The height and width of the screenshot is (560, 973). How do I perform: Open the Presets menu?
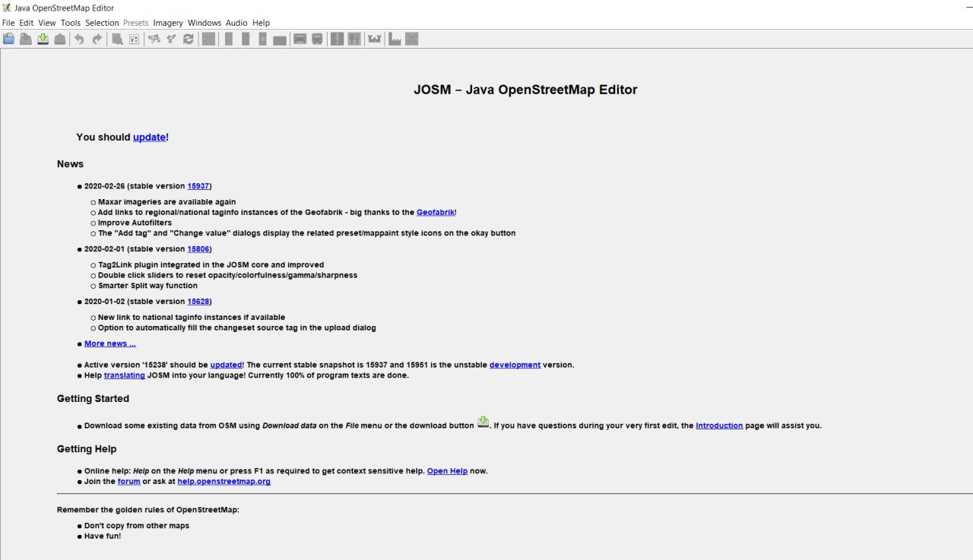(136, 23)
